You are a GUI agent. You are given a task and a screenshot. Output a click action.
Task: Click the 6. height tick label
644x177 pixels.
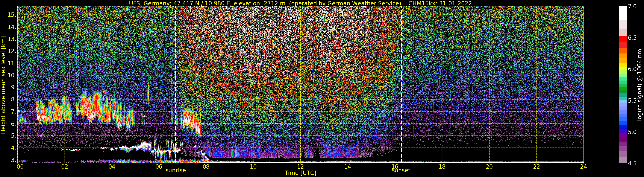click(x=14, y=124)
